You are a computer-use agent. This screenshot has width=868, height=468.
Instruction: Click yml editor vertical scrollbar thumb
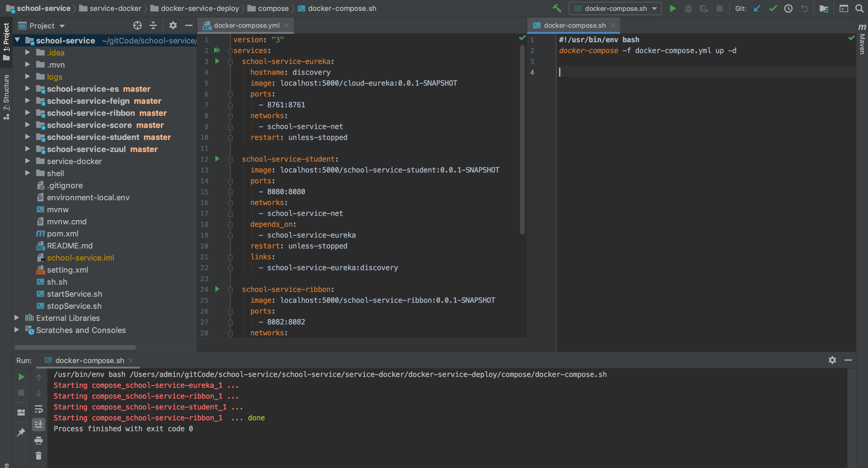pos(522,140)
